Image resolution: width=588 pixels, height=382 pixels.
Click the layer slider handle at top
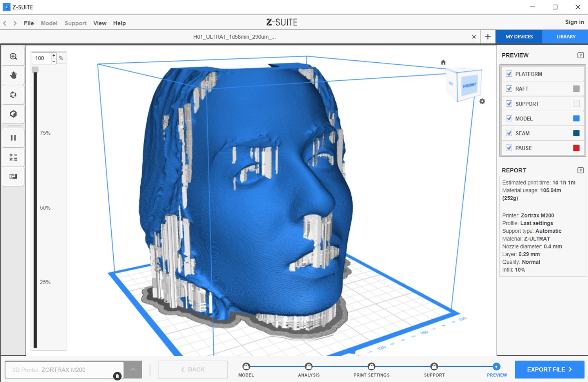pyautogui.click(x=35, y=69)
